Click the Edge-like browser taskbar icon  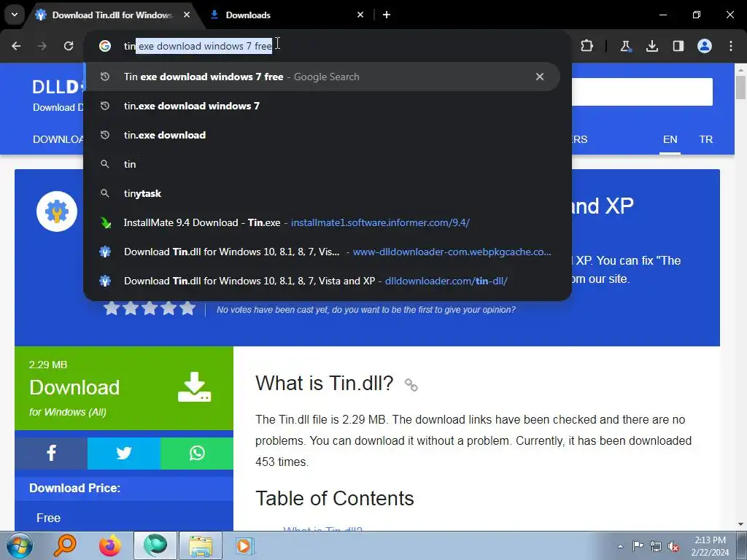click(x=155, y=545)
